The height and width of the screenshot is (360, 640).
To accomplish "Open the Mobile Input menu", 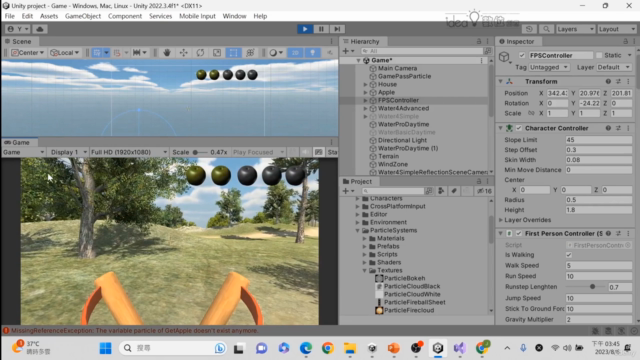I will 197,16.
